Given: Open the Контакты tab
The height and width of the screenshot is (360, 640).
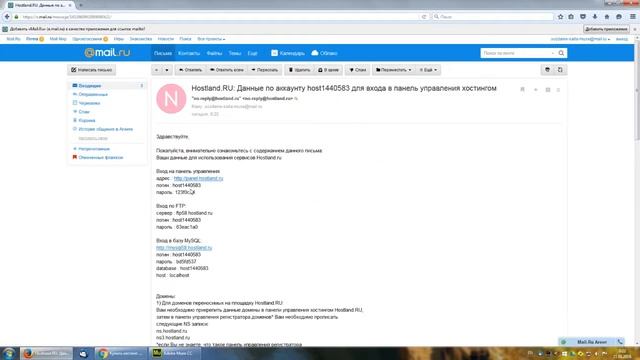Looking at the screenshot, I should [189, 53].
